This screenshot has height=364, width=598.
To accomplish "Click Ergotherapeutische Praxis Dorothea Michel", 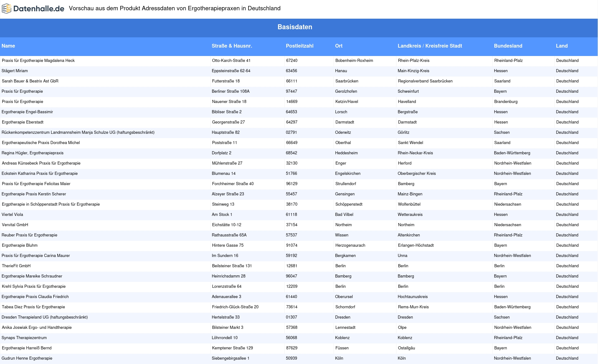I will (x=41, y=143).
